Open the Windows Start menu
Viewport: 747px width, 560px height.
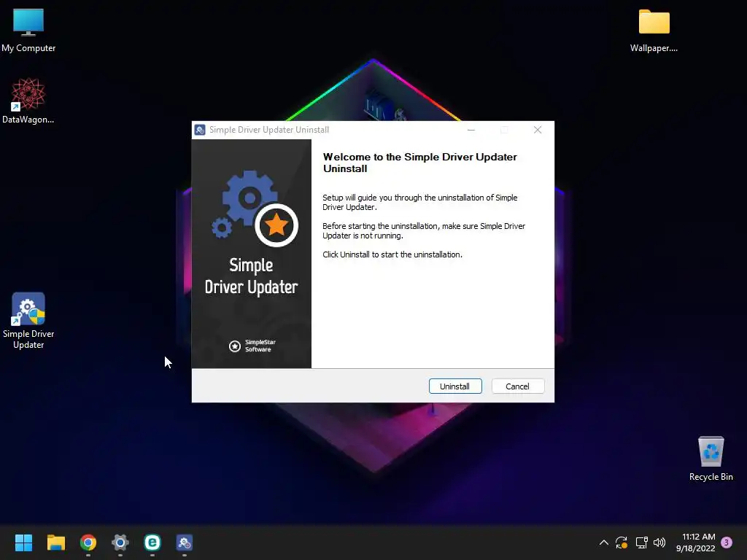pyautogui.click(x=23, y=542)
